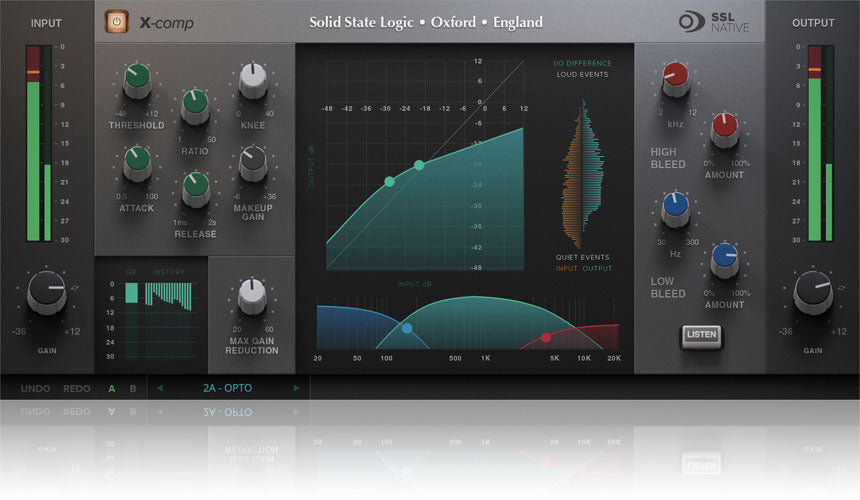Click the Threshold knob

tap(137, 80)
